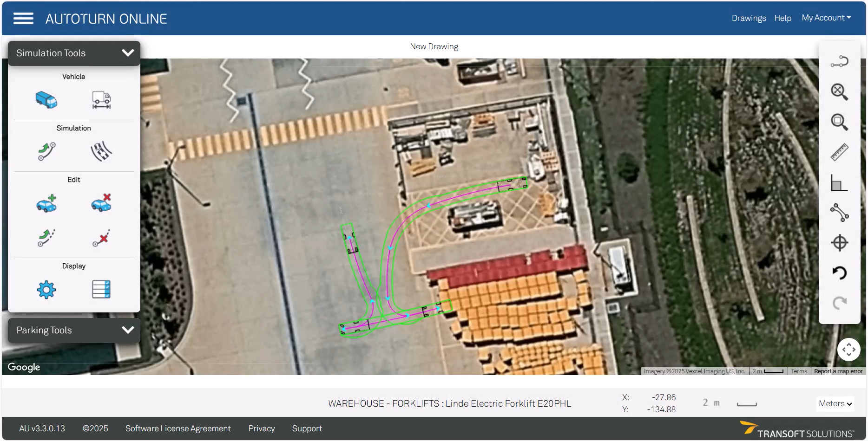Click the delete vehicle icon with red X
The image size is (868, 441).
coord(101,203)
